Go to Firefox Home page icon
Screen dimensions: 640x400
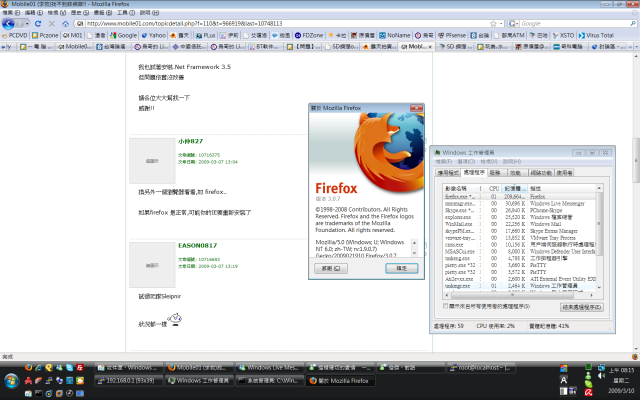(65, 24)
